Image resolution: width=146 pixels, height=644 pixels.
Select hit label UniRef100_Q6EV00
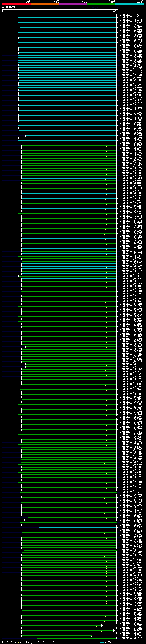(131, 218)
